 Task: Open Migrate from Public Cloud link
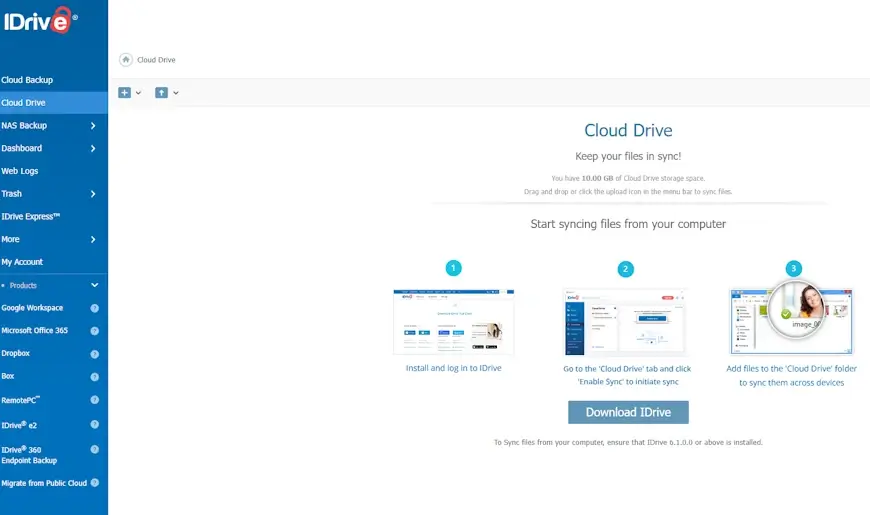click(44, 483)
